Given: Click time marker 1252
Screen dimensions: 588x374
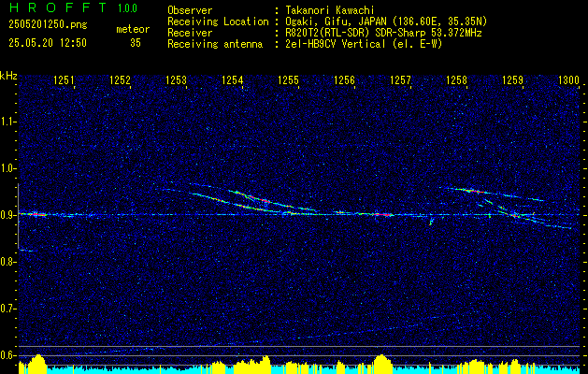Looking at the screenshot, I should 120,79.
